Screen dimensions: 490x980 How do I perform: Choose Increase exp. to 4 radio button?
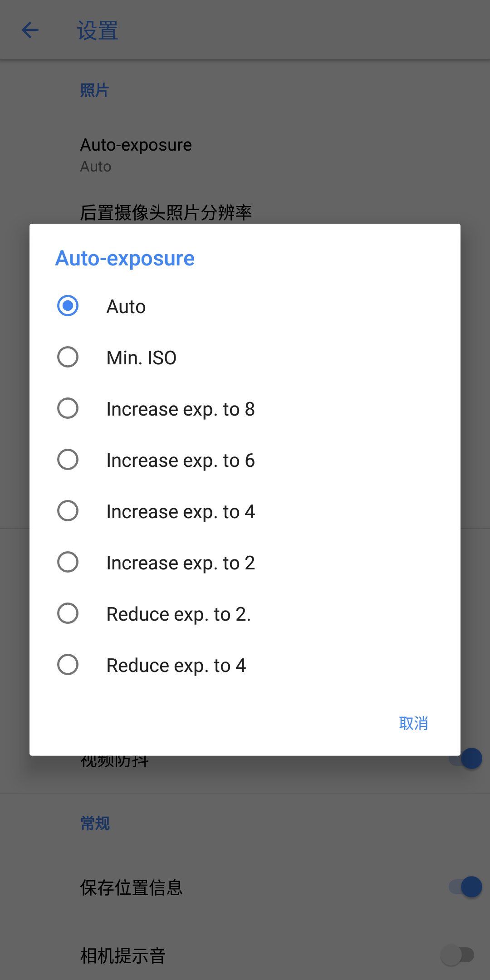click(x=68, y=511)
